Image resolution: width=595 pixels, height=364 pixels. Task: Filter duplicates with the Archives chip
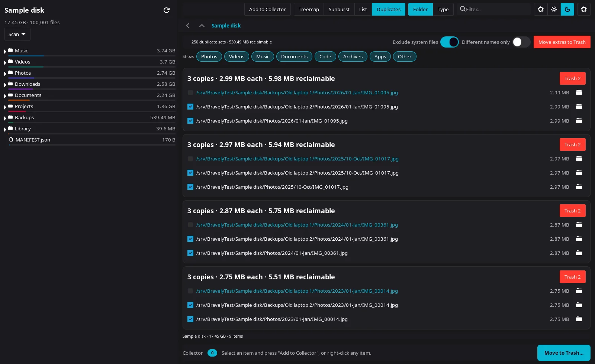coord(353,56)
